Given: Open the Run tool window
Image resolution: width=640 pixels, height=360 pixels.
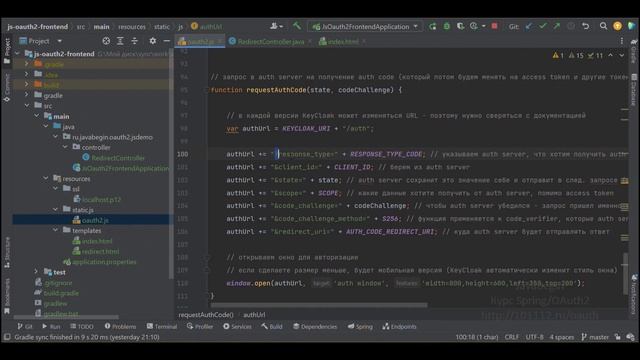Looking at the screenshot, I should pos(51,327).
